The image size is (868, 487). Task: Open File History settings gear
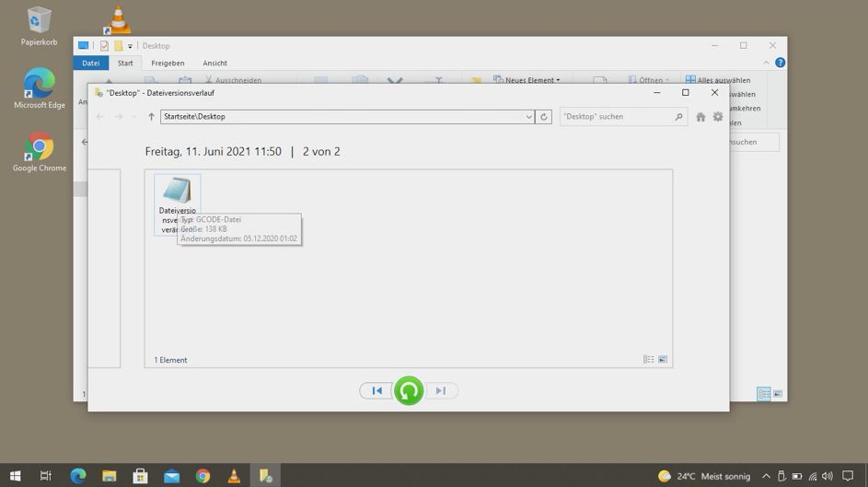click(x=718, y=117)
